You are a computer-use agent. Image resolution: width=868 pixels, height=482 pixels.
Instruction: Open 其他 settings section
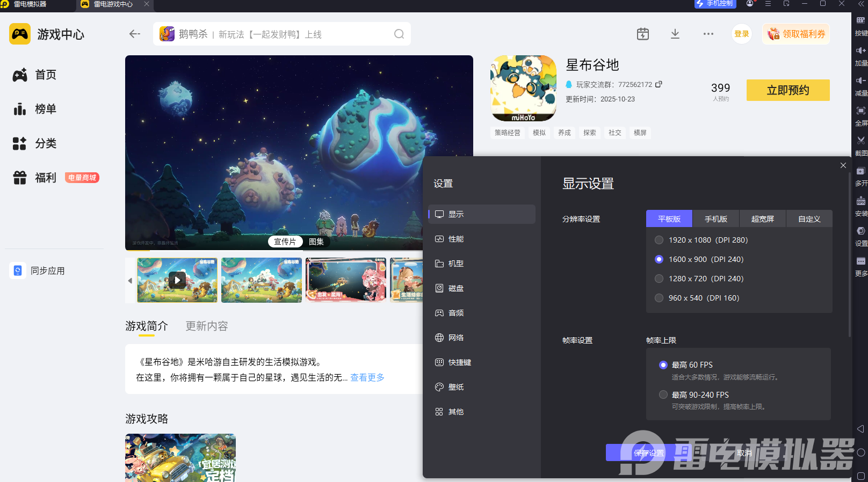pos(482,412)
